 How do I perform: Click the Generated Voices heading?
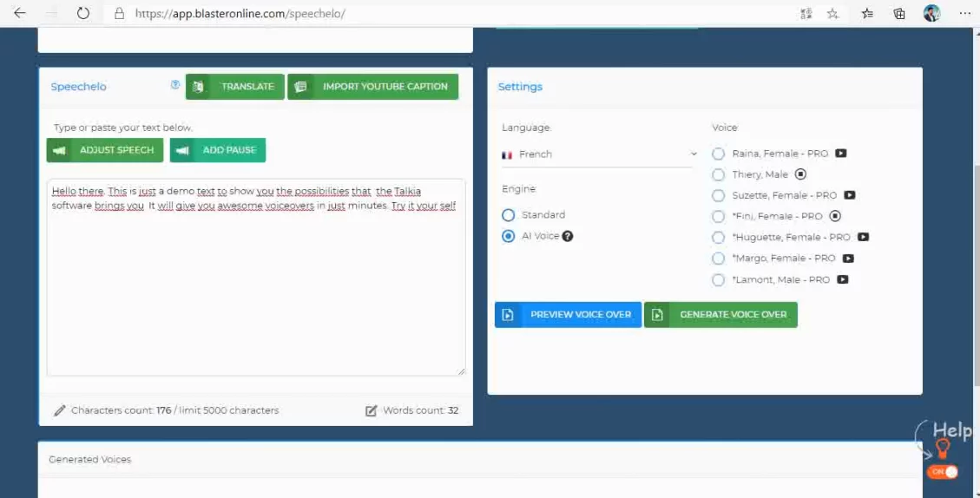90,459
